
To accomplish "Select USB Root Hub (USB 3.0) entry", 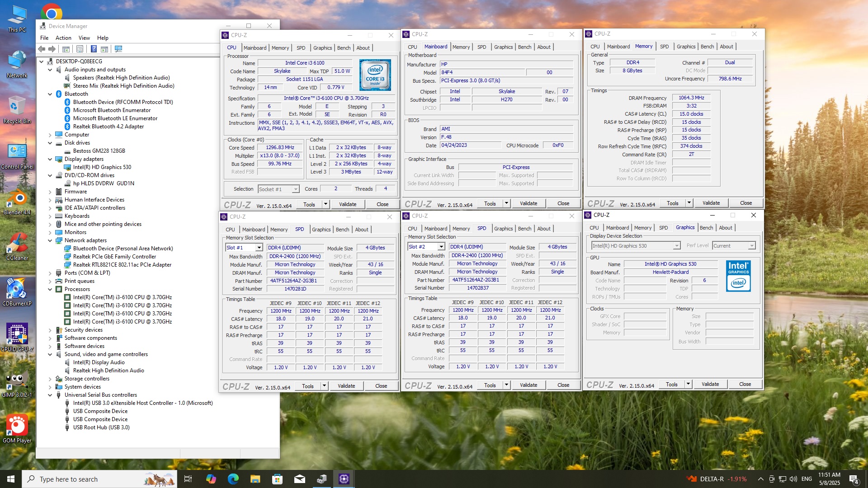I will [101, 427].
